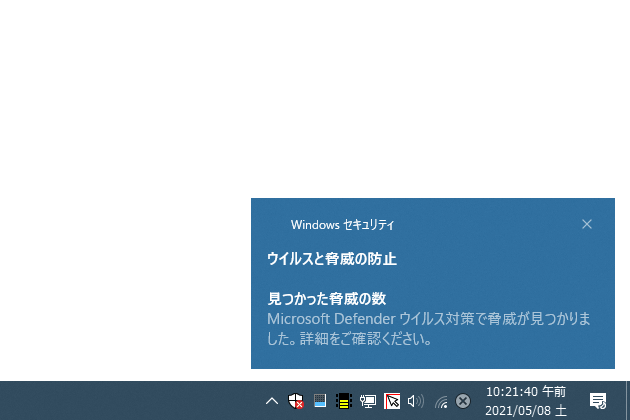Open the Action Center notification icon
The image size is (630, 420).
pos(598,401)
